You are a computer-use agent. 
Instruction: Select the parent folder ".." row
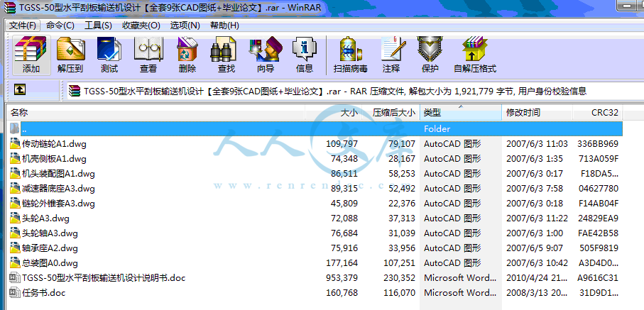(x=316, y=128)
